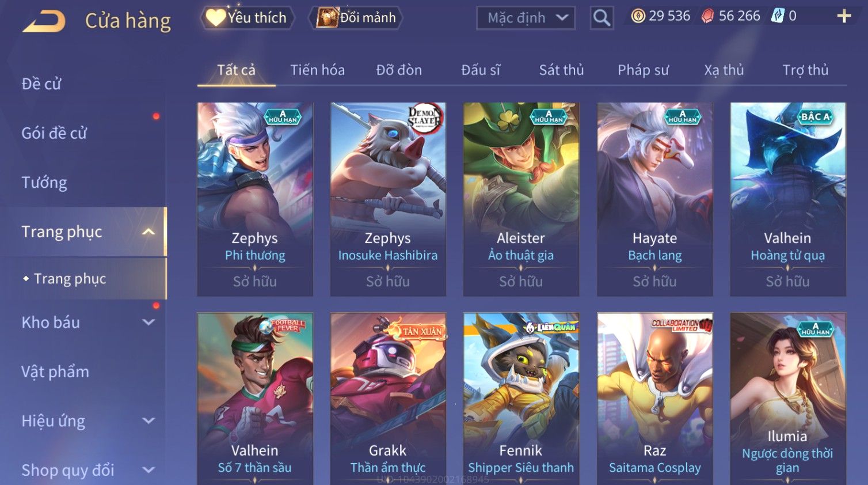Tap the golden back arrow icon

click(x=44, y=21)
